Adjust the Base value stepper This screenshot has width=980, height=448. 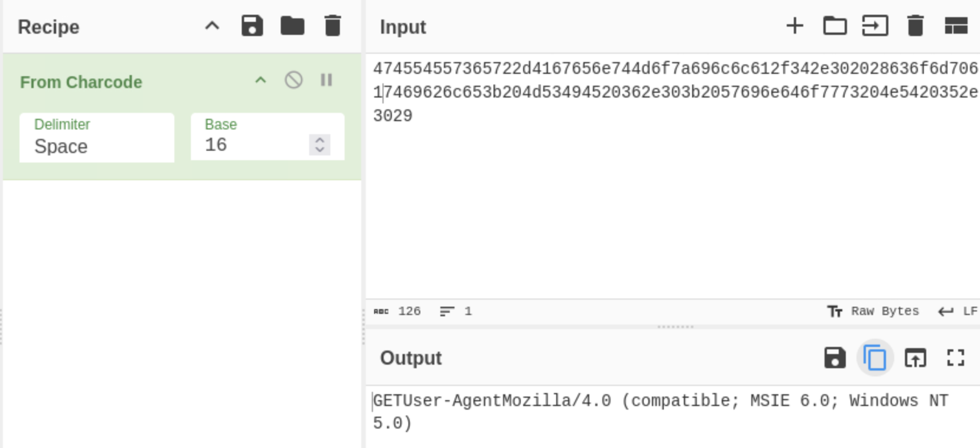pyautogui.click(x=319, y=145)
